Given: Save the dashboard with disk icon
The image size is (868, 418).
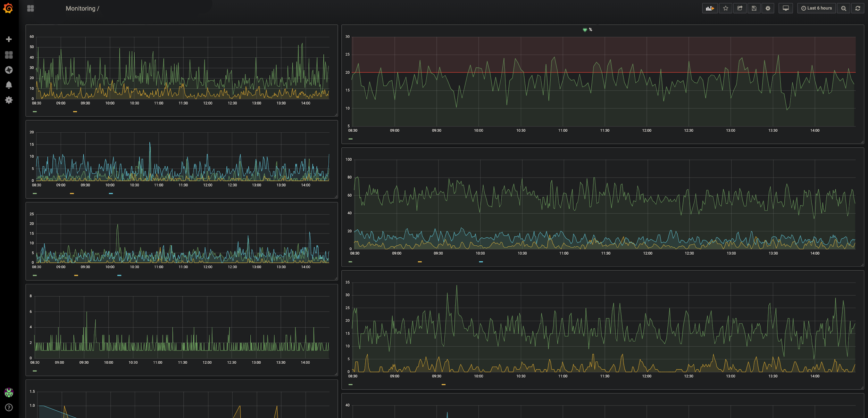Looking at the screenshot, I should tap(754, 8).
